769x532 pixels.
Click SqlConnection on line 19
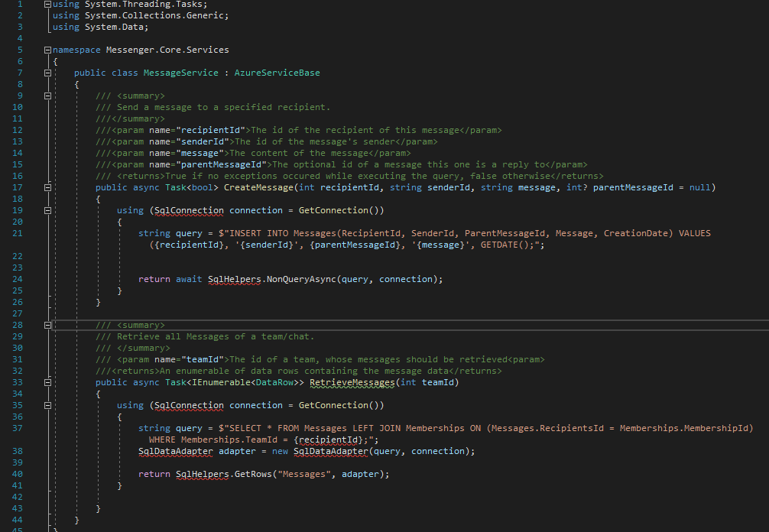pyautogui.click(x=190, y=210)
